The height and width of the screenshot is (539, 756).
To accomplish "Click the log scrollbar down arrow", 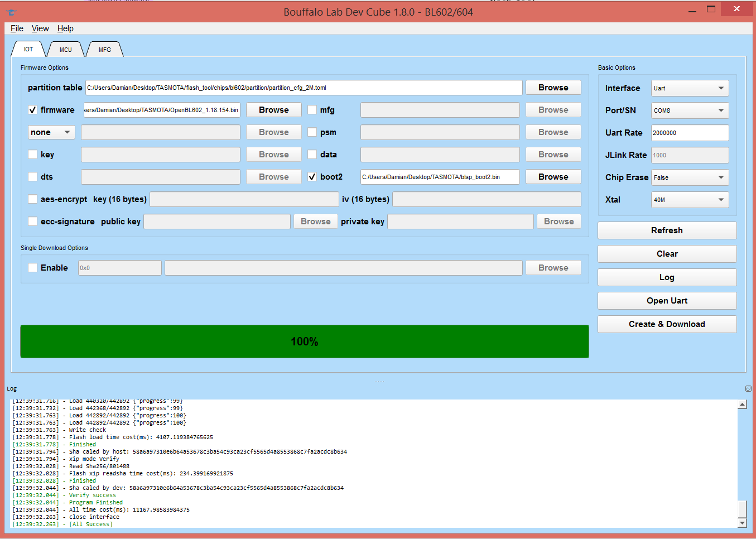I will 742,523.
